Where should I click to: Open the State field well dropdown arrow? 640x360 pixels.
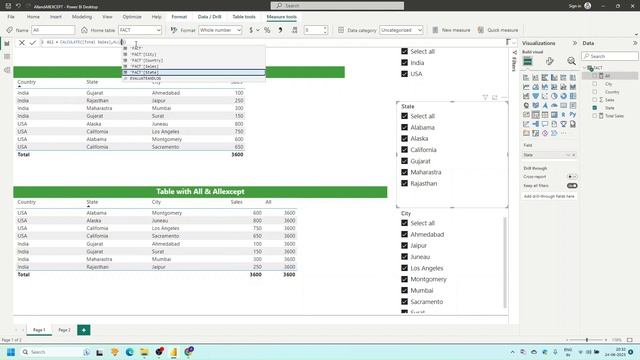tap(568, 155)
